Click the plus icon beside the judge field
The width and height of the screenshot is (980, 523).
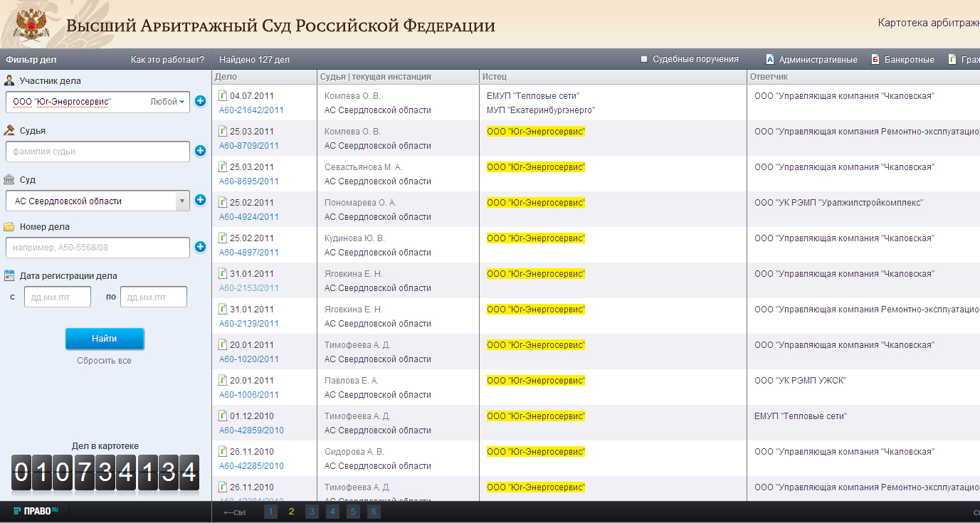pos(200,151)
